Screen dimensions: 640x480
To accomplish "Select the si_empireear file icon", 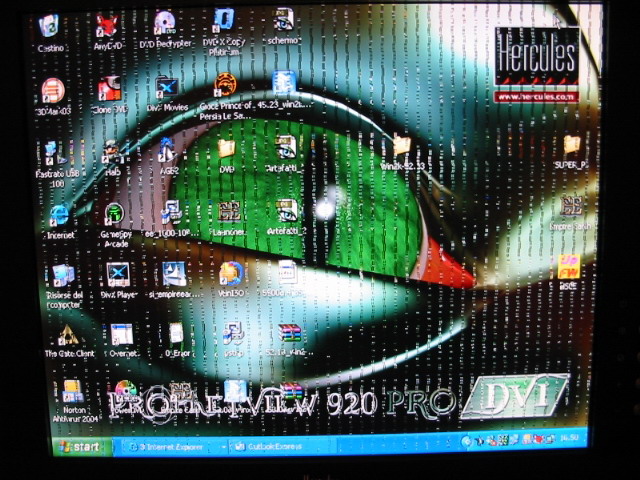I will pos(174,274).
